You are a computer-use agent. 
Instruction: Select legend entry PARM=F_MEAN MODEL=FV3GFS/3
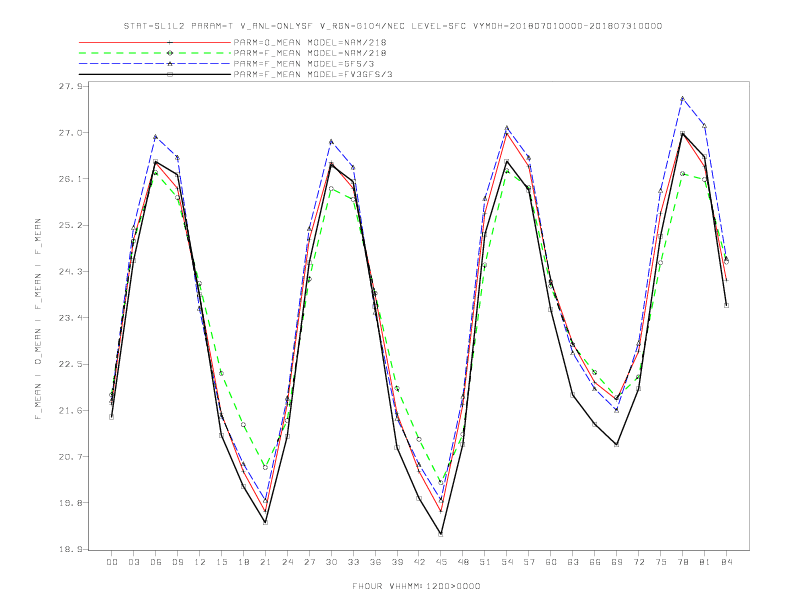point(313,74)
